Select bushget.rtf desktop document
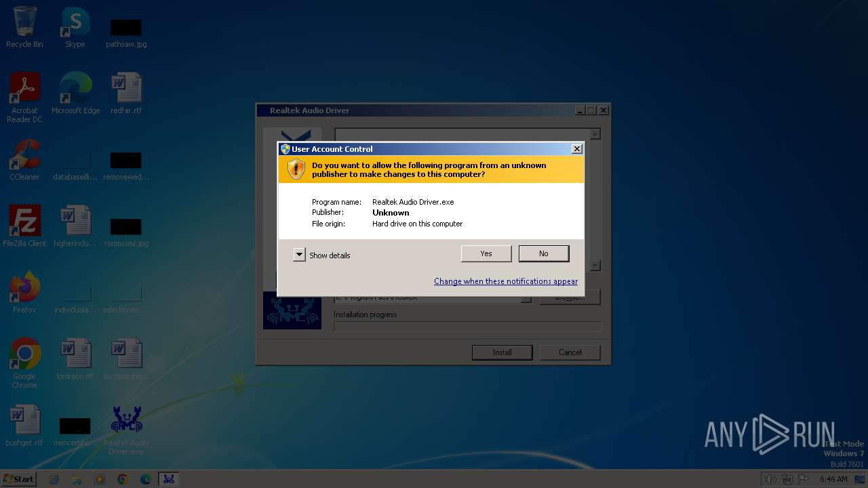 tap(24, 426)
